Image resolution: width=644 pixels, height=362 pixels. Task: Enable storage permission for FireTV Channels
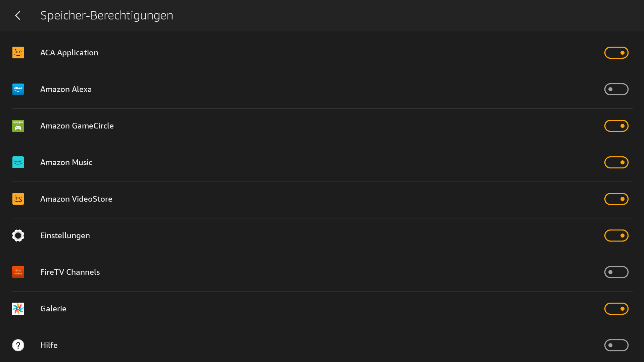point(616,272)
